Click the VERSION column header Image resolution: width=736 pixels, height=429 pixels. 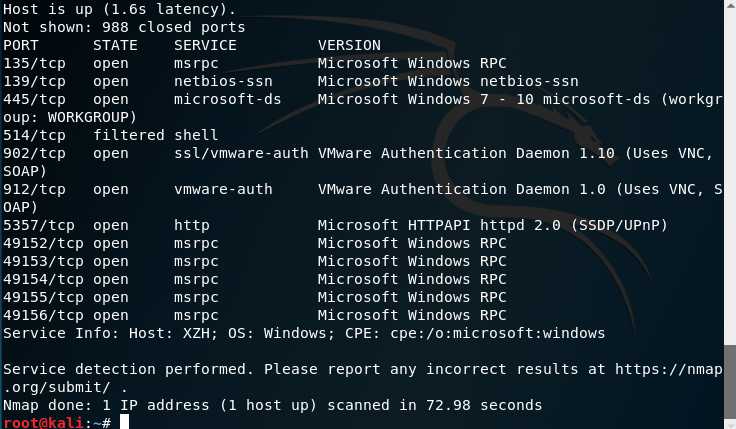click(x=349, y=46)
